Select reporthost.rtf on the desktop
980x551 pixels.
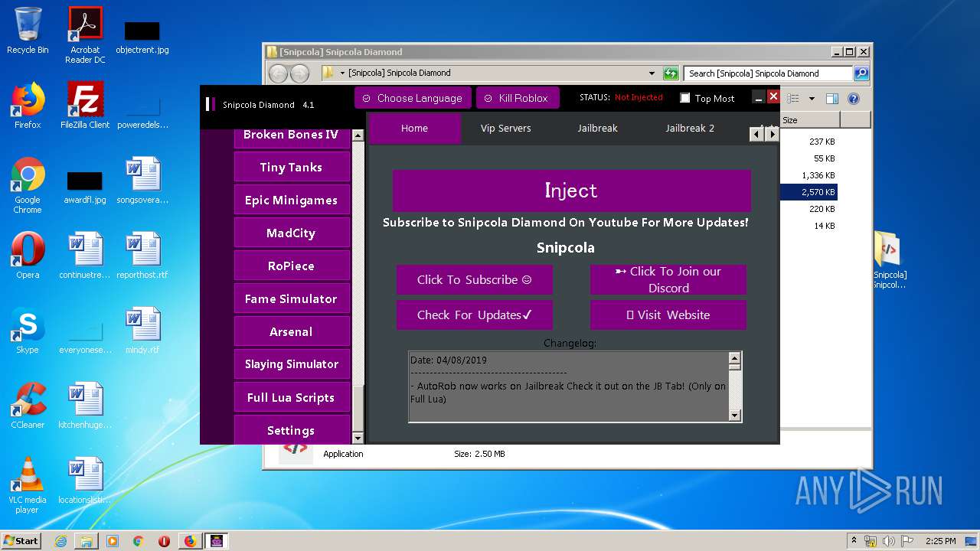tap(142, 256)
